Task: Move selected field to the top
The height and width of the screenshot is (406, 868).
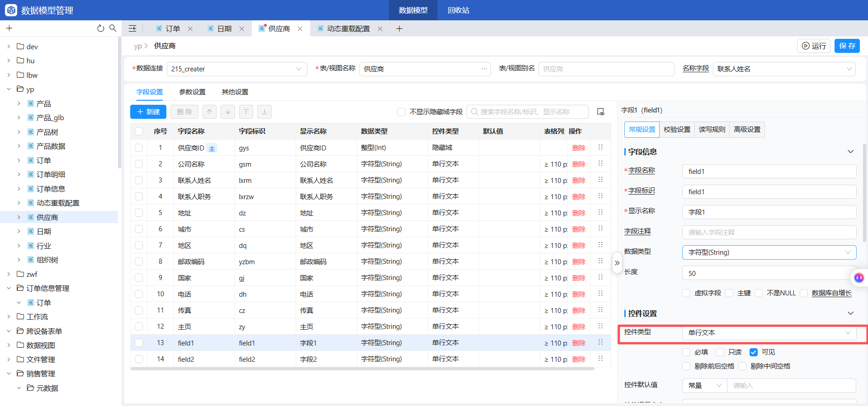Action: pyautogui.click(x=246, y=112)
